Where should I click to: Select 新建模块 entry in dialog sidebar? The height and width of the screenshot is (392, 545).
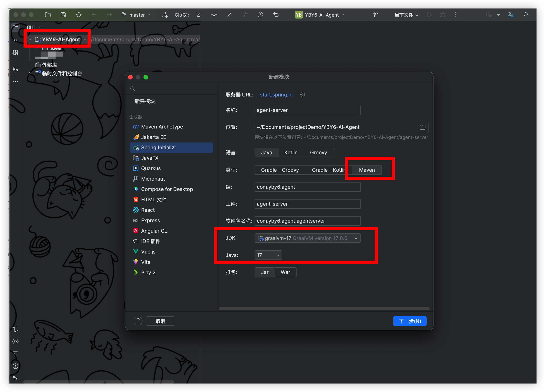[145, 101]
